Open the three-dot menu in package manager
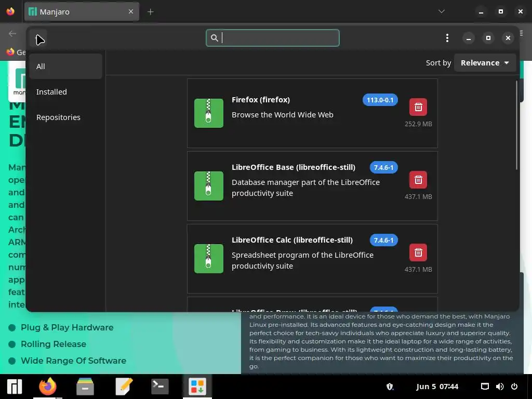 coord(447,38)
